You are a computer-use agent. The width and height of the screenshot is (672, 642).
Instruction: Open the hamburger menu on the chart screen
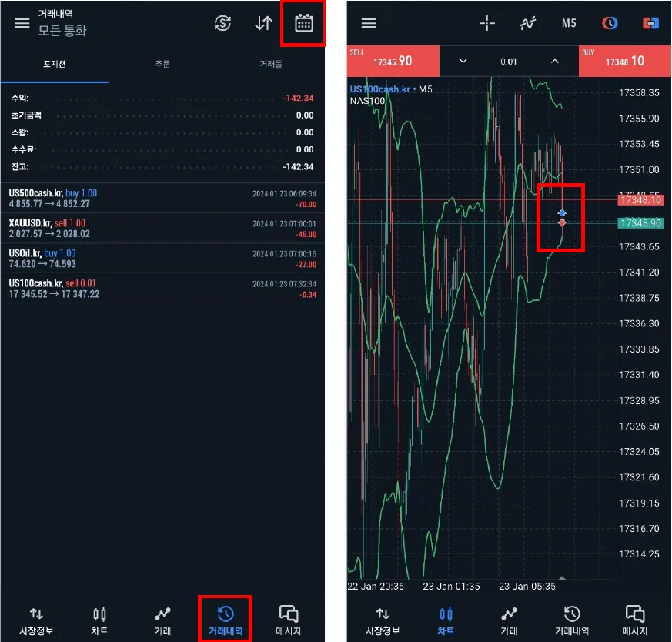[x=369, y=23]
